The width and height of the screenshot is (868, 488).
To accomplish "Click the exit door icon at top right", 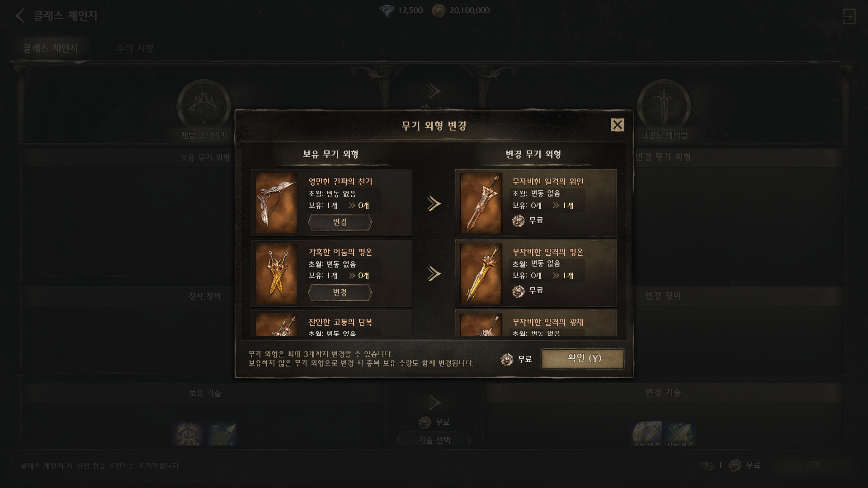I will 849,16.
